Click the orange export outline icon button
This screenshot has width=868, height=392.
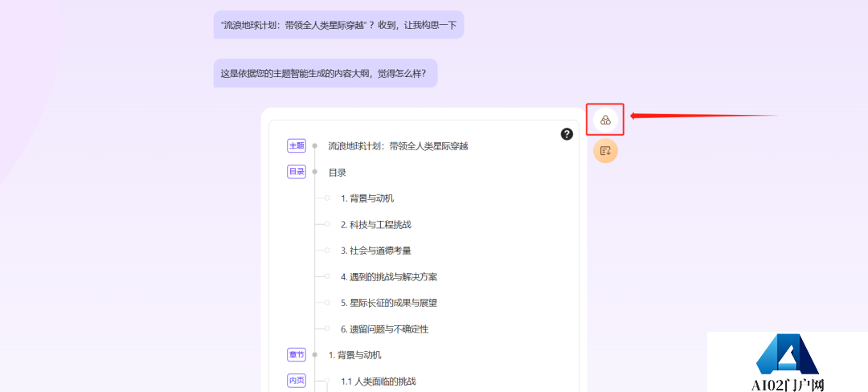tap(605, 150)
